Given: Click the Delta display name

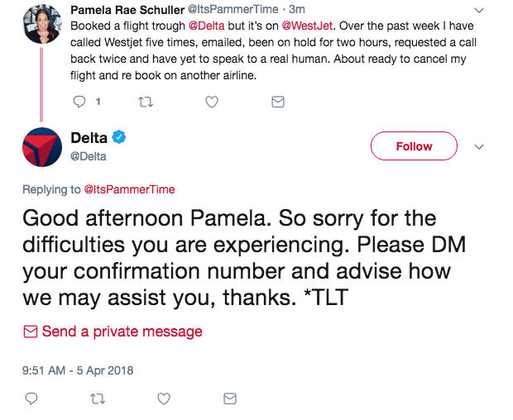Looking at the screenshot, I should coord(89,137).
